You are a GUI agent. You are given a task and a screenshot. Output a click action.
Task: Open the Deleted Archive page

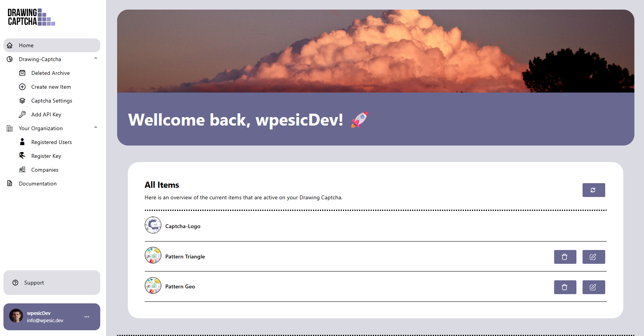50,73
